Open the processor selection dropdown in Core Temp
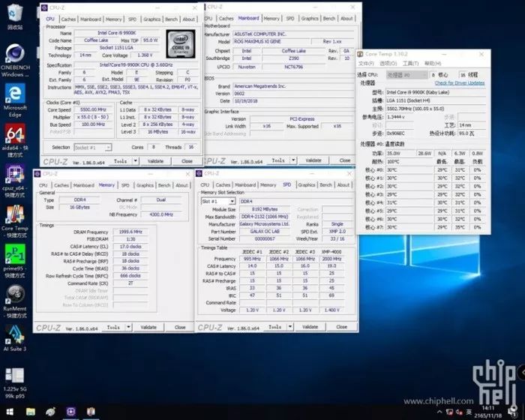 406,75
